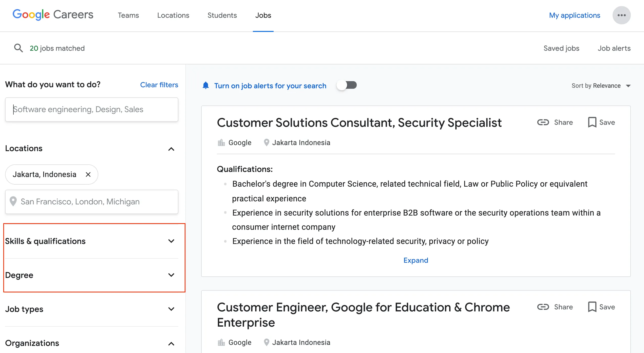
Task: Expand the Degree filter section
Action: [171, 275]
